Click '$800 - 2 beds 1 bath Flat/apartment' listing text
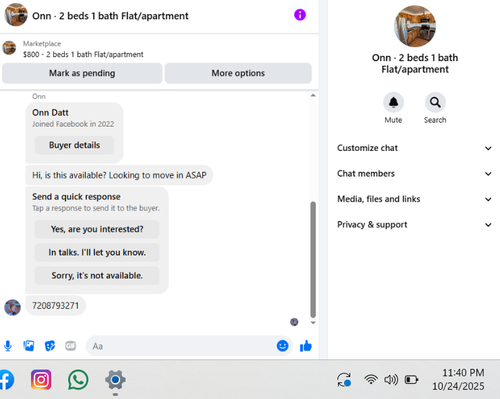 click(x=83, y=54)
